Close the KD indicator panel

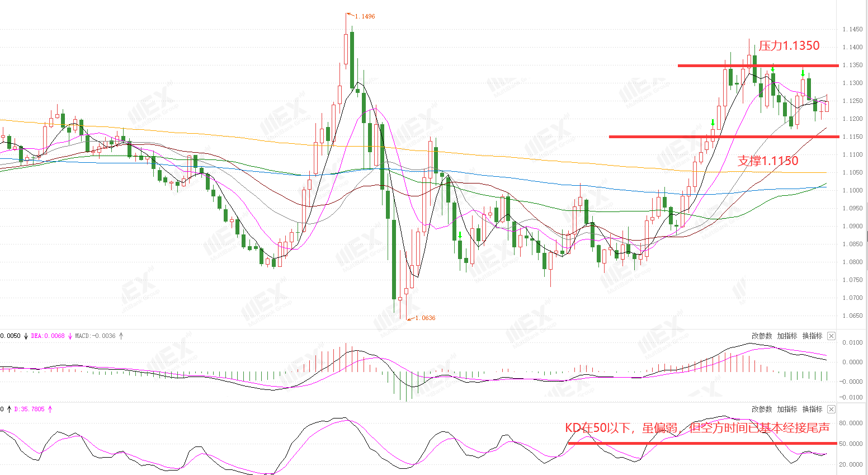pyautogui.click(x=831, y=409)
